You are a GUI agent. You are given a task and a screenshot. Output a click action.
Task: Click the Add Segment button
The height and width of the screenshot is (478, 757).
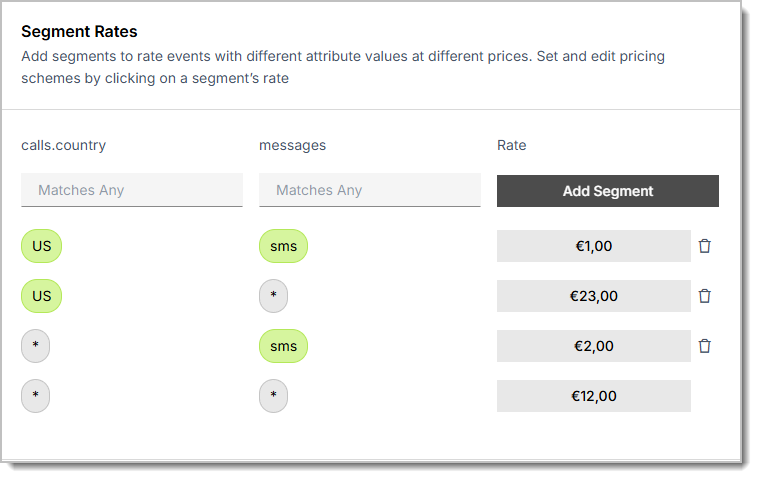pos(607,191)
